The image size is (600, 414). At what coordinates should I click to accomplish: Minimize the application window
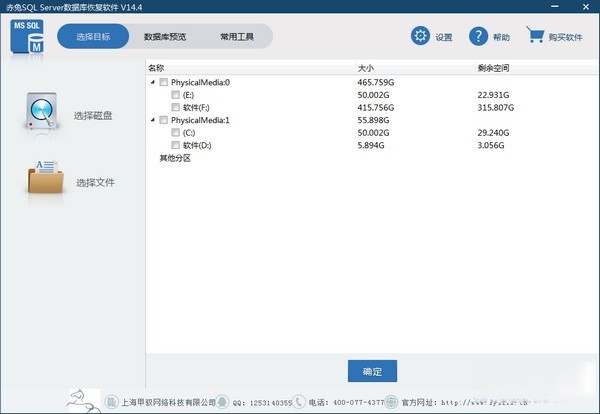pos(554,6)
